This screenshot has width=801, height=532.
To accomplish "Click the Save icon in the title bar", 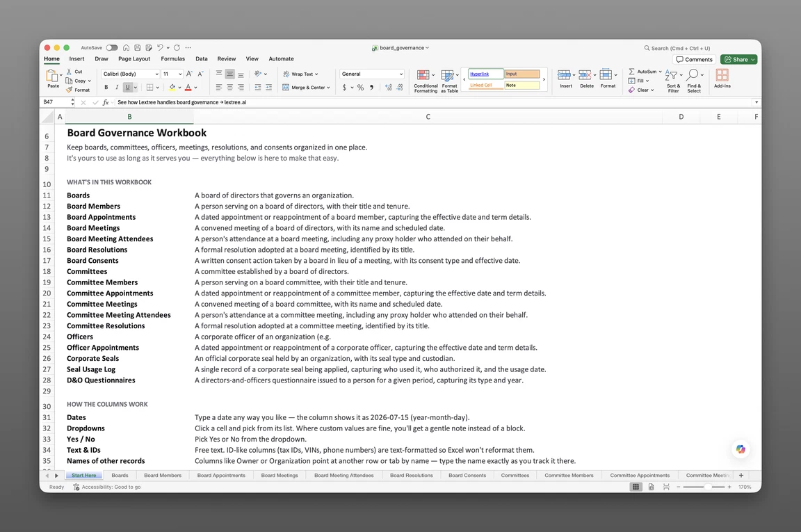I will (138, 47).
